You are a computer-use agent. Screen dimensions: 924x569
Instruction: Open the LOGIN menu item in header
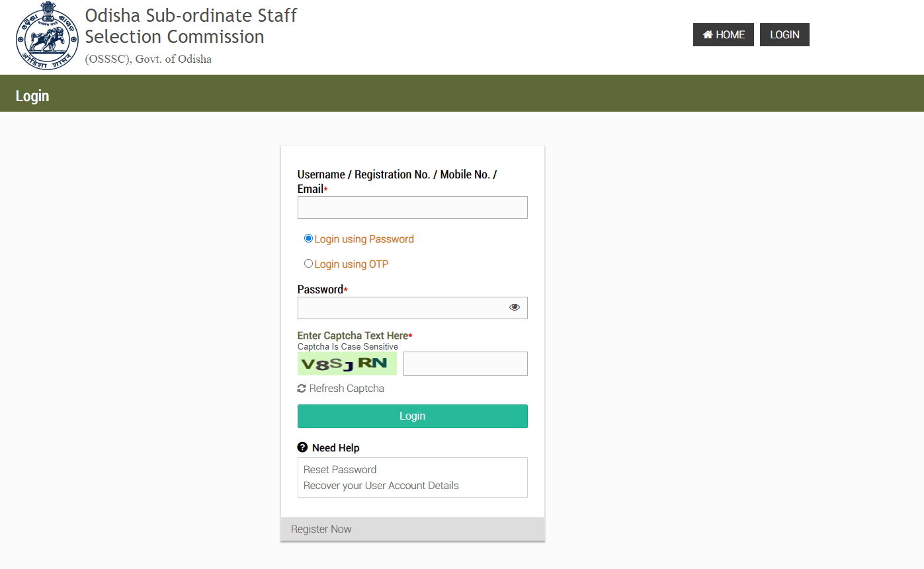(784, 35)
